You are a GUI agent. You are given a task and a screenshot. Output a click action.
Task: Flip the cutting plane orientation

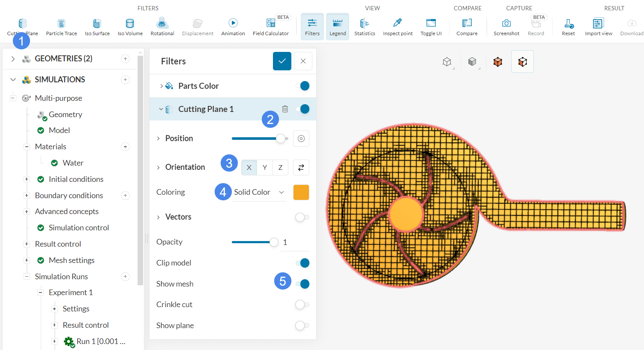[x=301, y=167]
